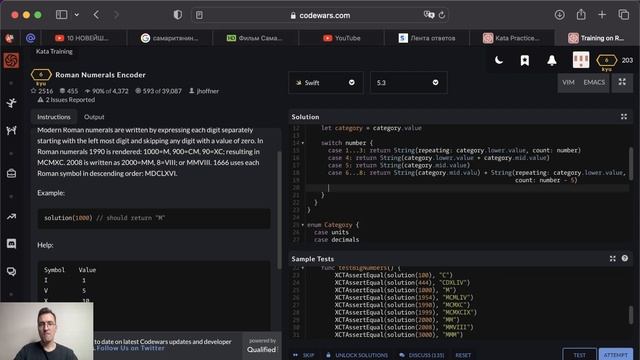This screenshot has width=640, height=360.
Task: Collapse the switch number code block
Action: pyautogui.click(x=302, y=143)
